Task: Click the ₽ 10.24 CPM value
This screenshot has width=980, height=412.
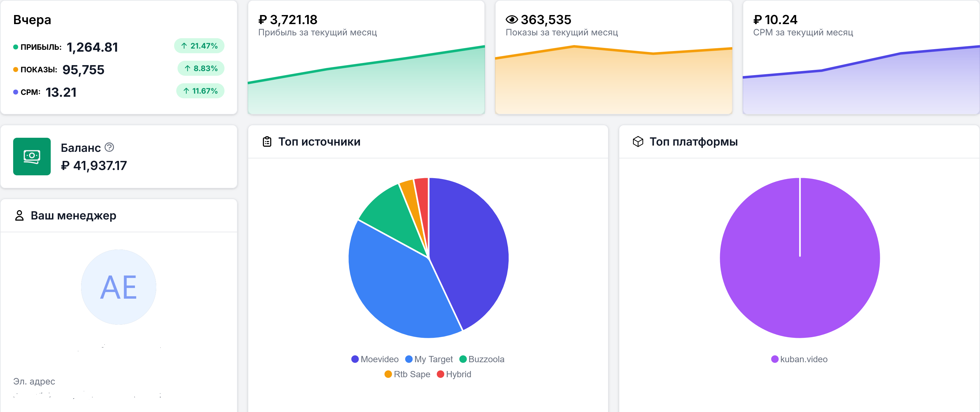Action: 775,19
